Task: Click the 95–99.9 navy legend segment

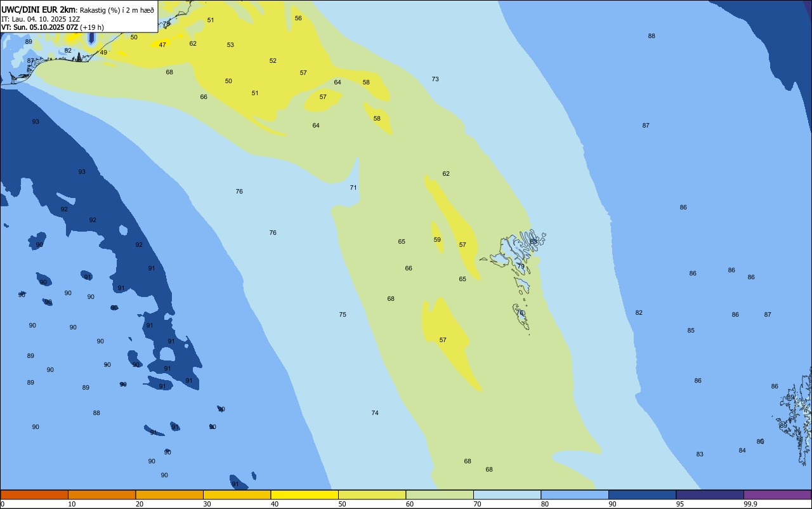Action: [x=710, y=494]
